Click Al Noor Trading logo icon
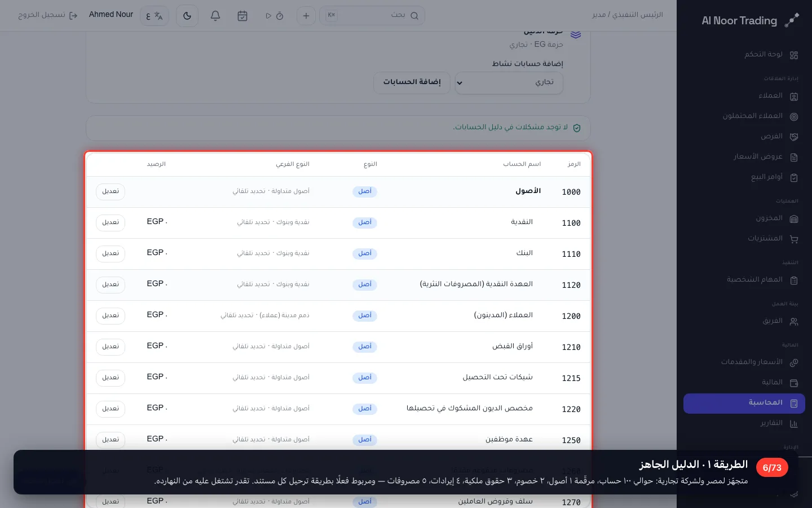This screenshot has width=812, height=508. pos(792,20)
